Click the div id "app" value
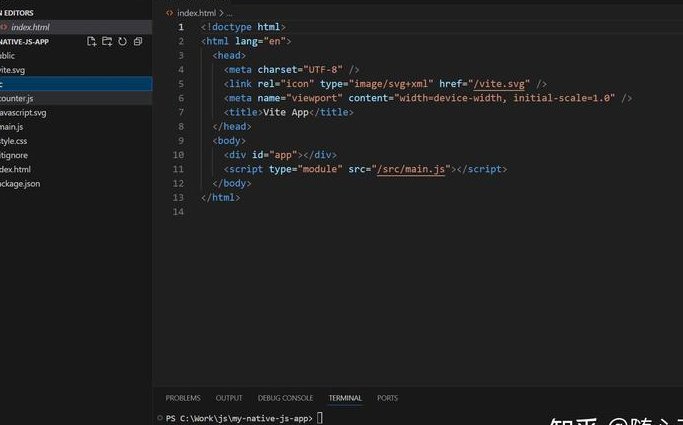This screenshot has width=683, height=425. coord(283,155)
